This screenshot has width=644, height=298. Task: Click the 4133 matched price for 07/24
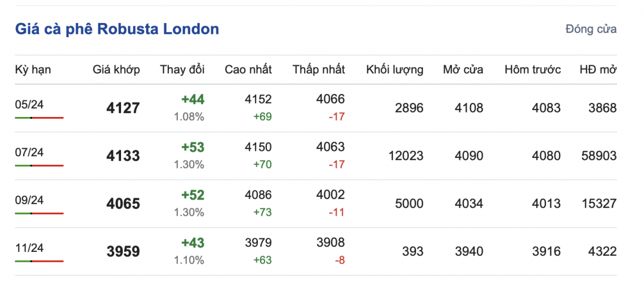[x=123, y=156]
